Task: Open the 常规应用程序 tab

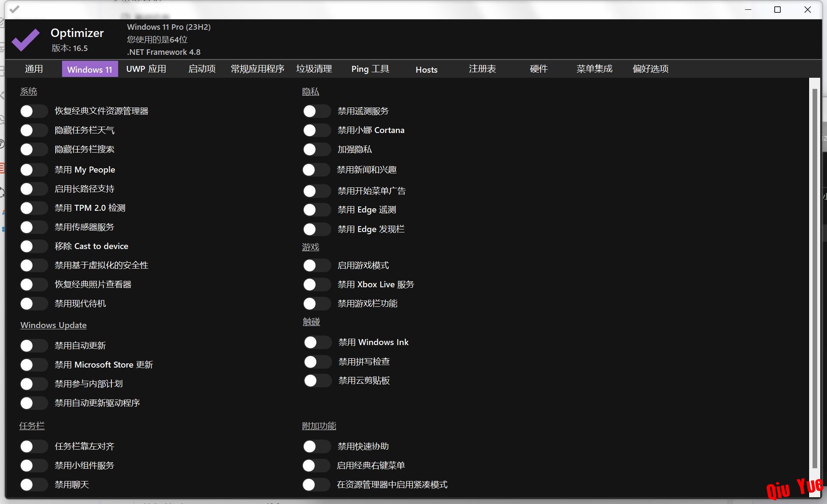Action: [x=258, y=69]
